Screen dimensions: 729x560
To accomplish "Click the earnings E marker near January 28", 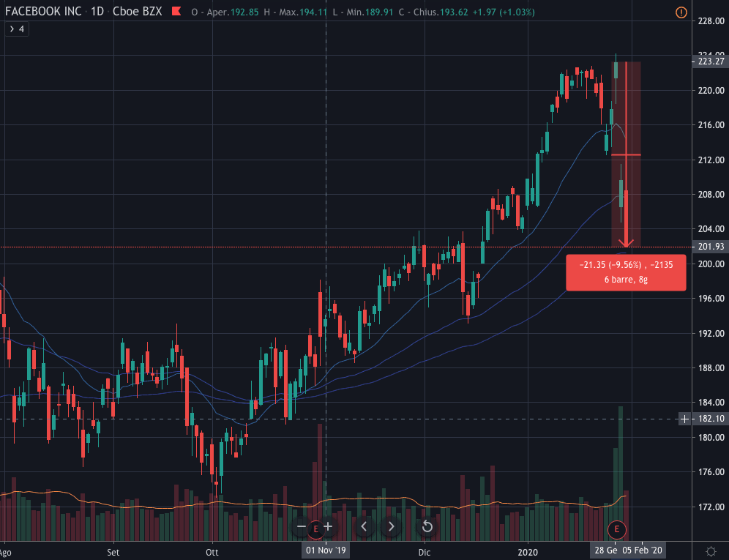I will [617, 528].
